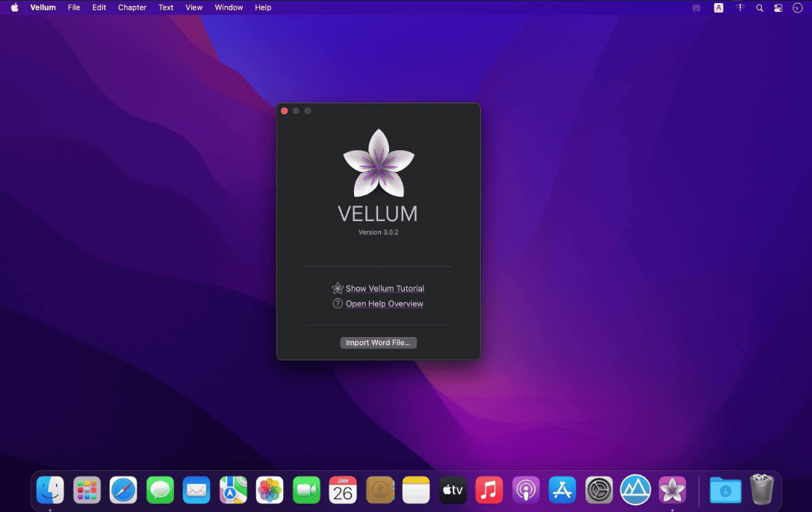Click the Wi-Fi alert icon in menu bar
The height and width of the screenshot is (512, 812).
740,7
